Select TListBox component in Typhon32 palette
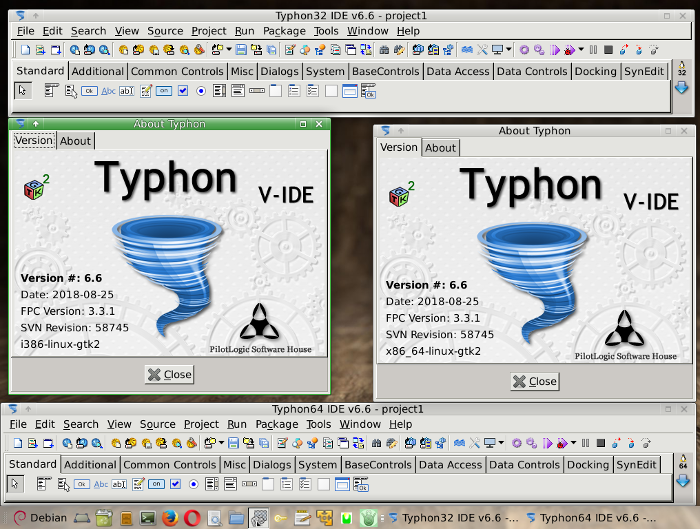 tap(219, 91)
